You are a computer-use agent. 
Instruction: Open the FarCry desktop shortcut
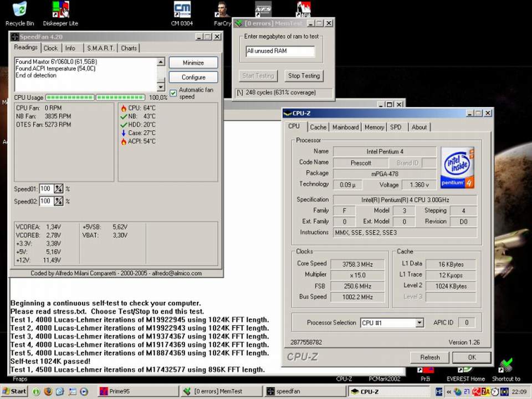click(x=222, y=10)
